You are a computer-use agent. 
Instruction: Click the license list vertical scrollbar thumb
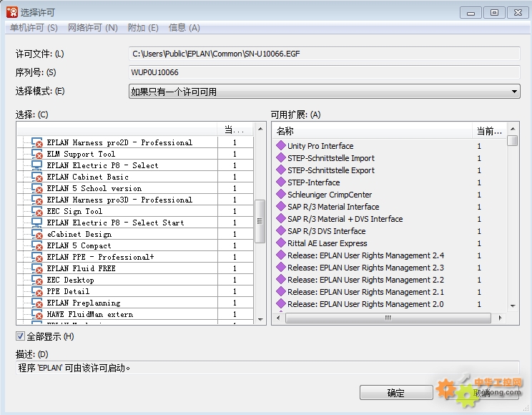(x=260, y=221)
